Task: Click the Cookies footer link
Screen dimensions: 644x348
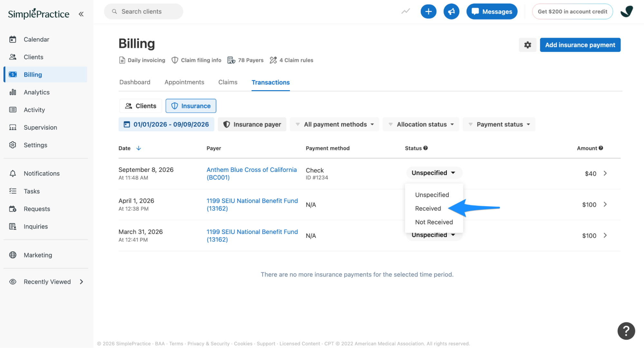Action: (x=243, y=343)
